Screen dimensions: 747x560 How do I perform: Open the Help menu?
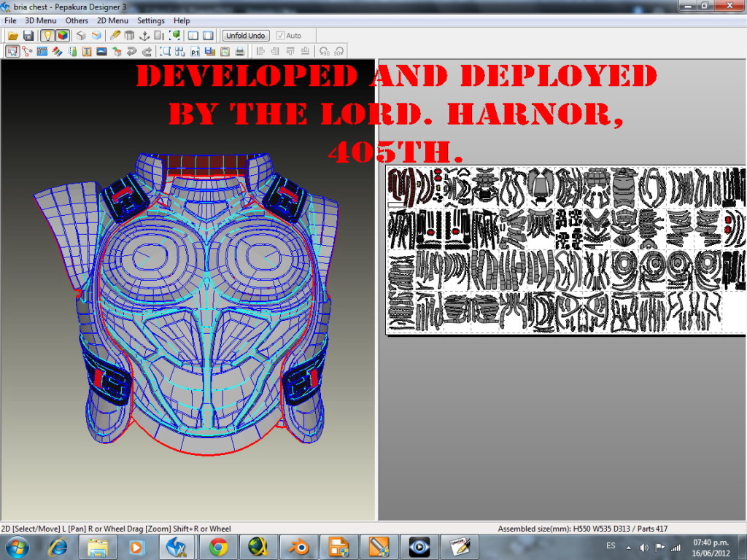tap(182, 20)
